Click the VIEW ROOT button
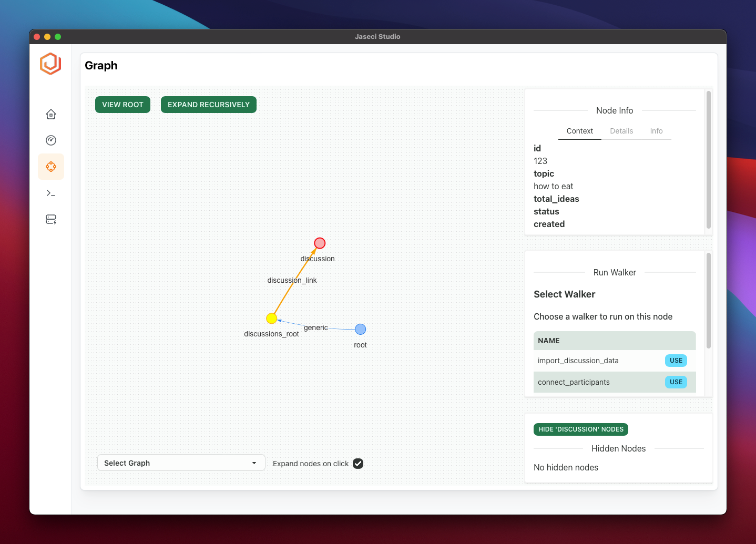 122,105
